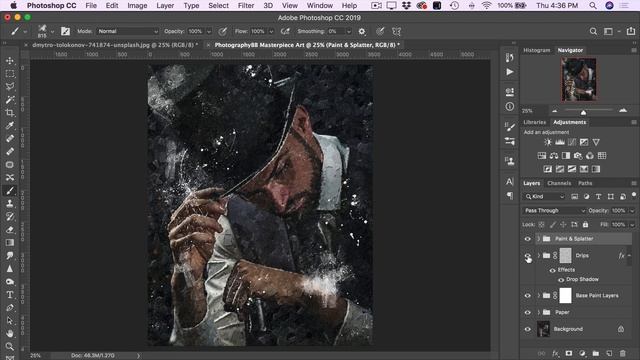Open the smoothing options gear
Screen dimensions: 640x360
[x=362, y=31]
